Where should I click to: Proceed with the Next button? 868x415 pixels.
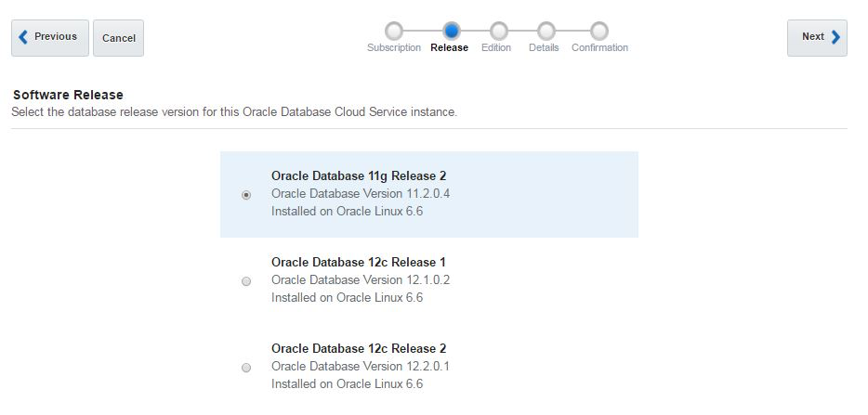[817, 37]
